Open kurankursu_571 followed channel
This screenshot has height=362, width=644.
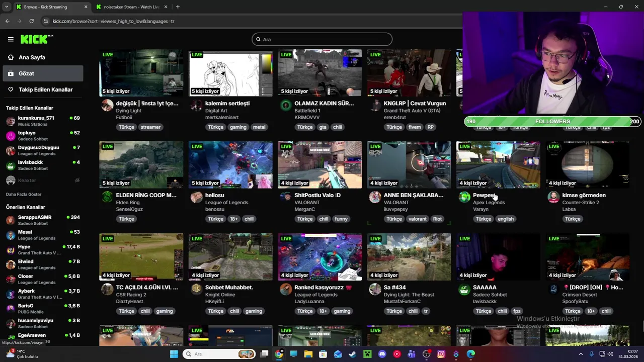(x=43, y=121)
